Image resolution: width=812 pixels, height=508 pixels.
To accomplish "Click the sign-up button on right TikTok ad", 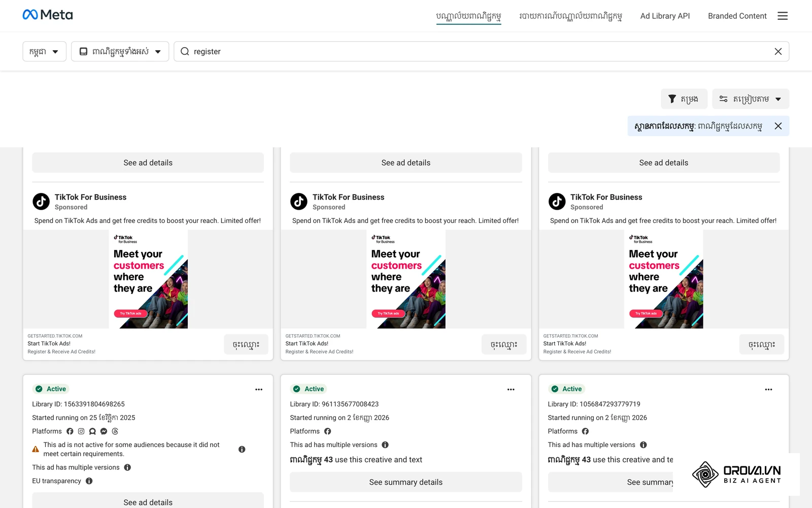I will pos(762,344).
